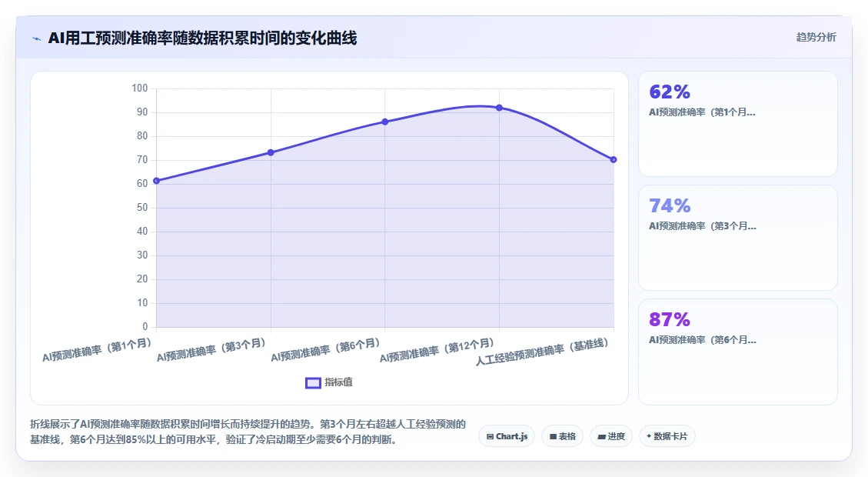Click the 趋势分析 label
The height and width of the screenshot is (477, 868).
[x=816, y=37]
